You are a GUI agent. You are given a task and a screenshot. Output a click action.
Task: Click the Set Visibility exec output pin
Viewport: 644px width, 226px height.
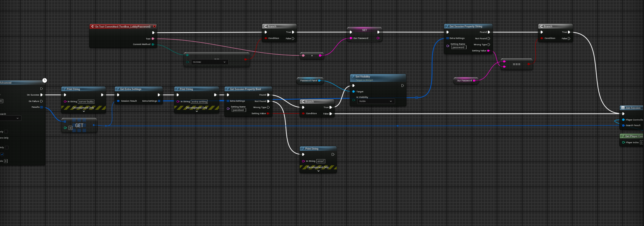(x=402, y=86)
